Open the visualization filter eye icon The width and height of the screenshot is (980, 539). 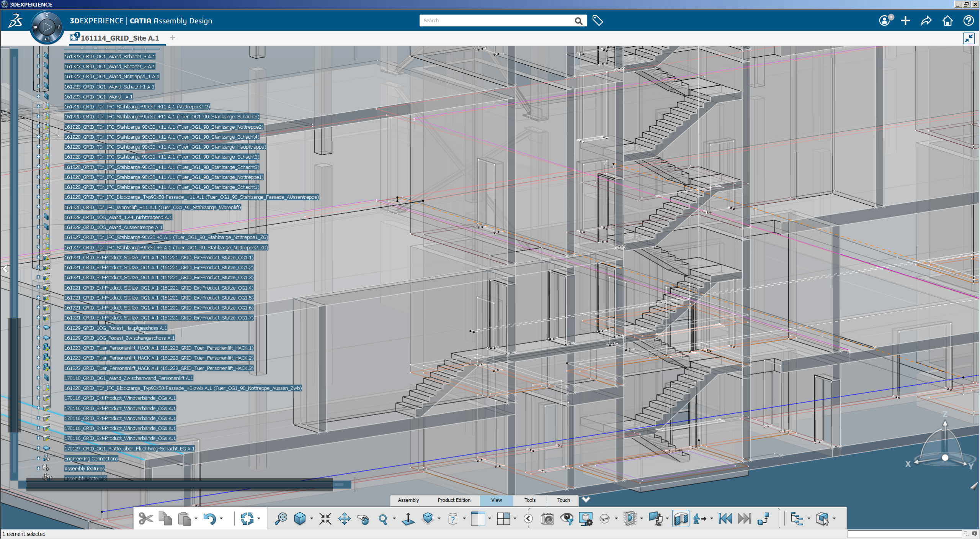[566, 518]
